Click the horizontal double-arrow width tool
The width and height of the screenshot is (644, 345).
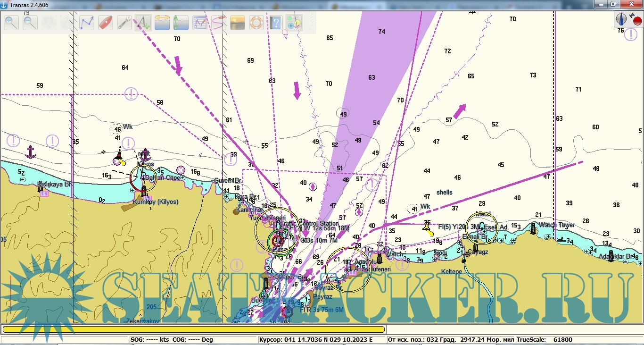click(x=162, y=23)
